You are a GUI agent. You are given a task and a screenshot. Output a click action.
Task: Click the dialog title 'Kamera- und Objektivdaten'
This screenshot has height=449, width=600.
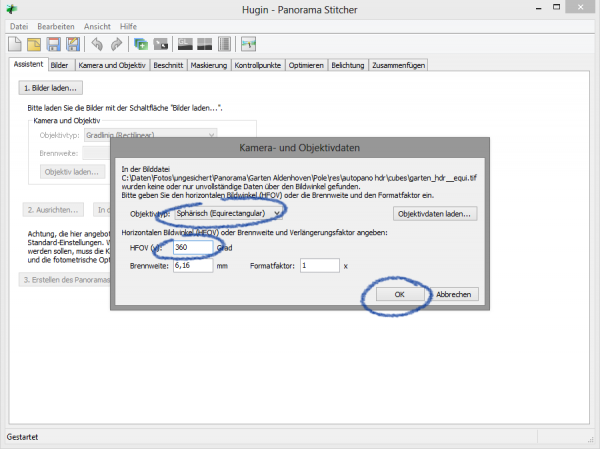[x=300, y=148]
